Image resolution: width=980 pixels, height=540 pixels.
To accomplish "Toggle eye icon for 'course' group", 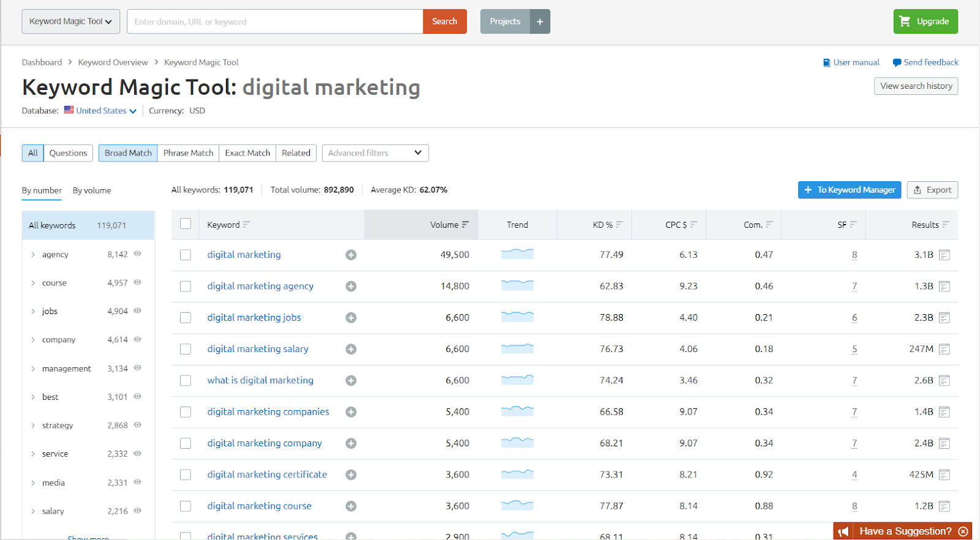I will click(x=138, y=282).
